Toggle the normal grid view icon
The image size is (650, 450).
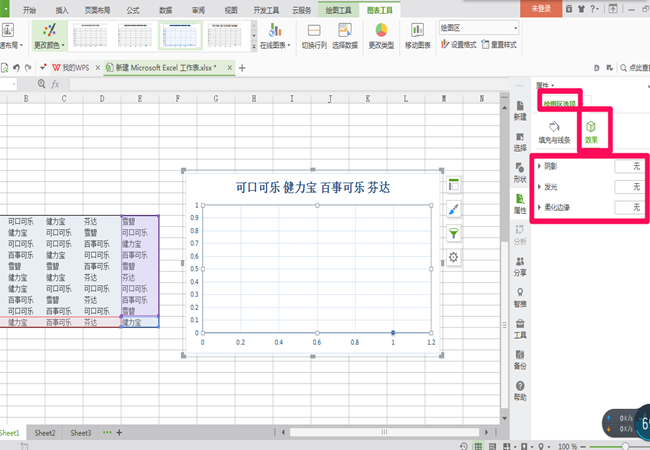(x=478, y=446)
